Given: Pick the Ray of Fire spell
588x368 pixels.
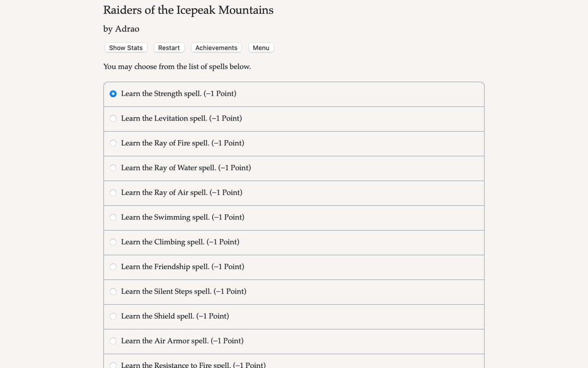Looking at the screenshot, I should [x=113, y=143].
